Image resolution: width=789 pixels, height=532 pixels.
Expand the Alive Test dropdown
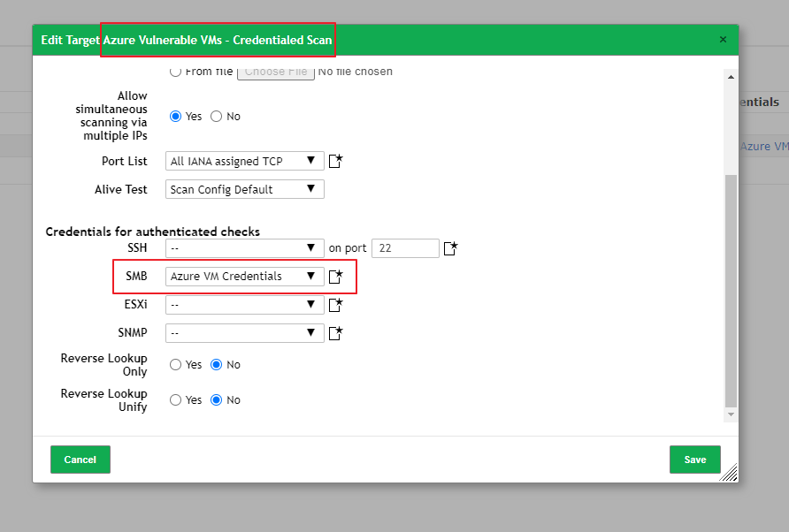(244, 189)
